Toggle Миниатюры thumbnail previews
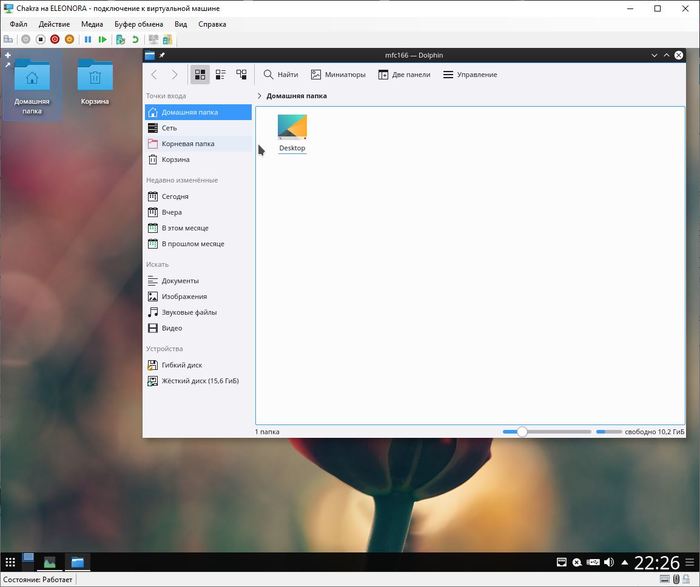This screenshot has width=700, height=587. (x=337, y=74)
